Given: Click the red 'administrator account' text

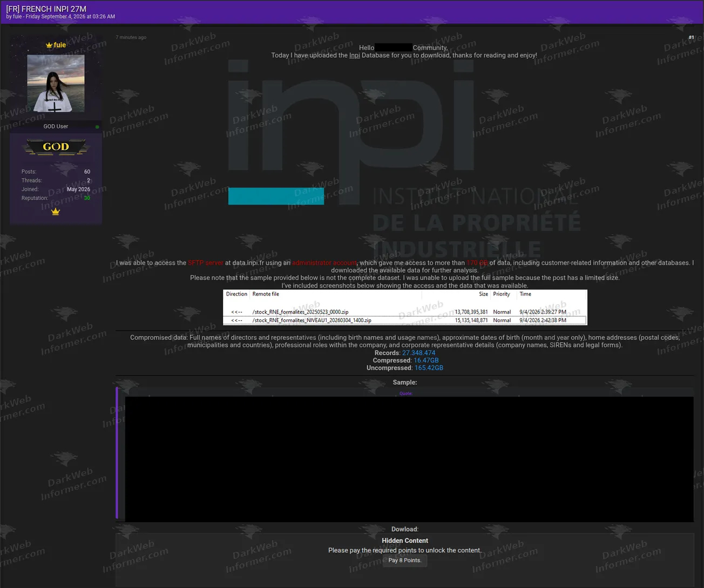Looking at the screenshot, I should (x=324, y=263).
